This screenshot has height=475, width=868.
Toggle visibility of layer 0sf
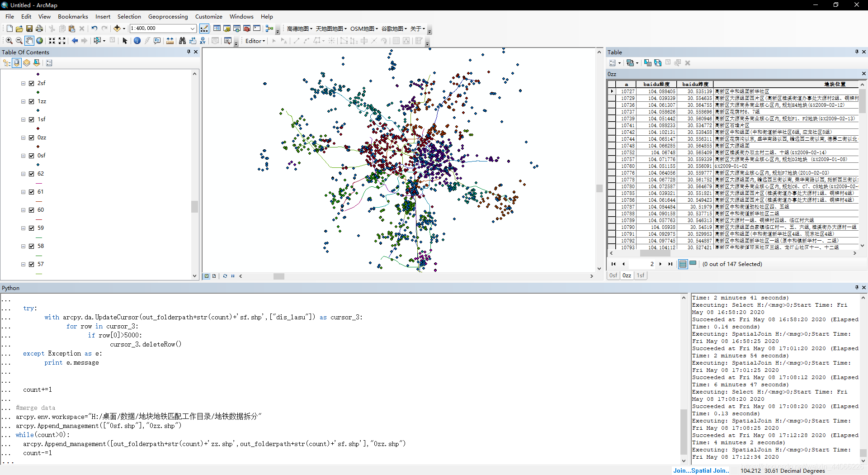[x=32, y=156]
